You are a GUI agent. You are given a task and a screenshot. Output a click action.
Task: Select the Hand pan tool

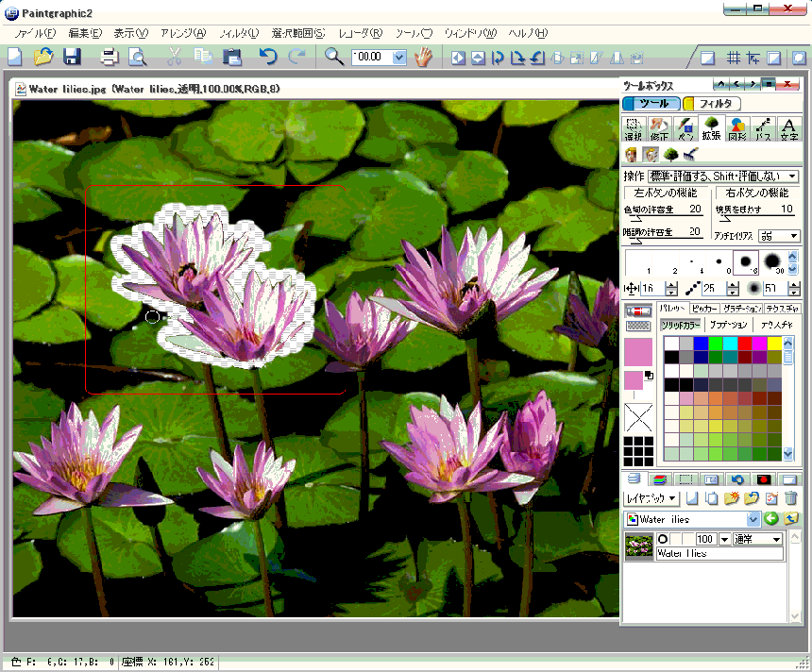(423, 57)
